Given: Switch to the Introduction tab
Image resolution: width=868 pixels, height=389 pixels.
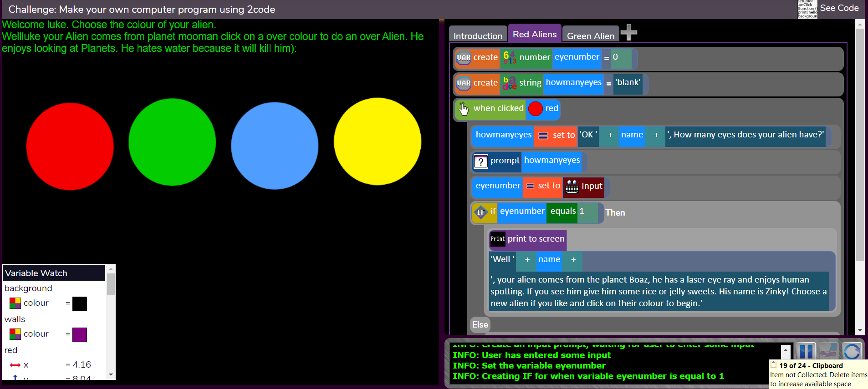Looking at the screenshot, I should 478,35.
